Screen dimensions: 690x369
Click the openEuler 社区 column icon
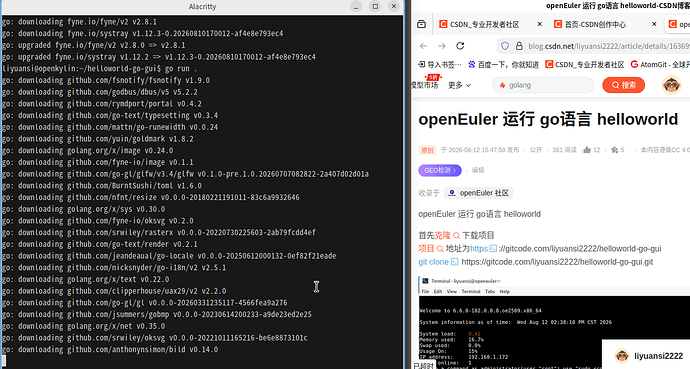[452, 193]
